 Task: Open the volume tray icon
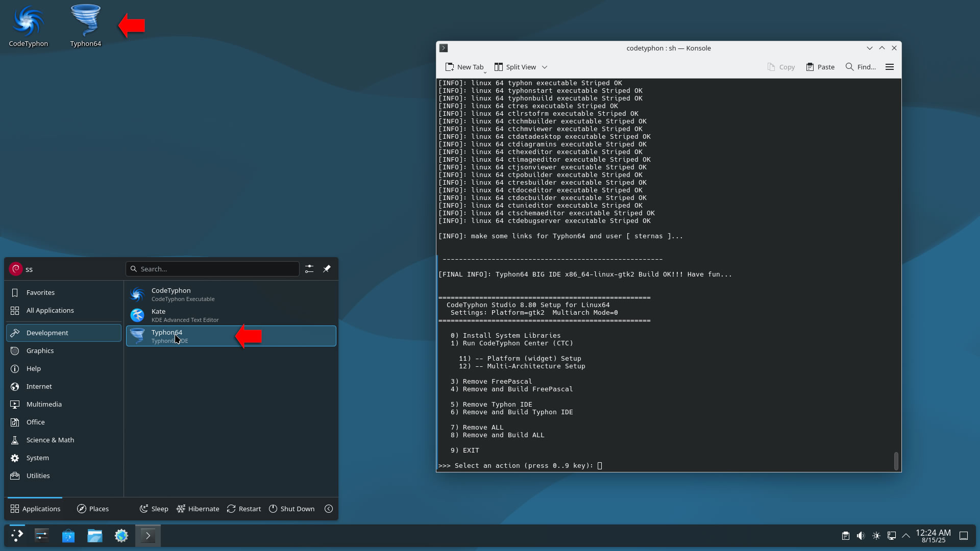pos(861,536)
